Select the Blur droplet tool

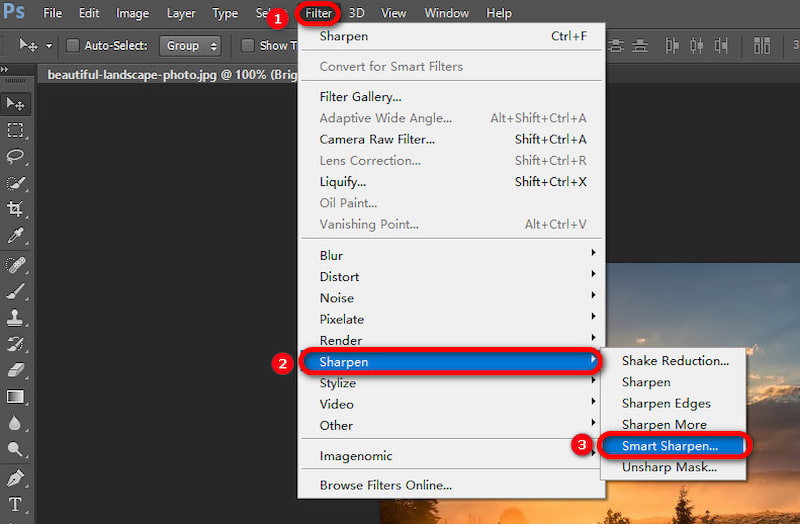coord(15,422)
